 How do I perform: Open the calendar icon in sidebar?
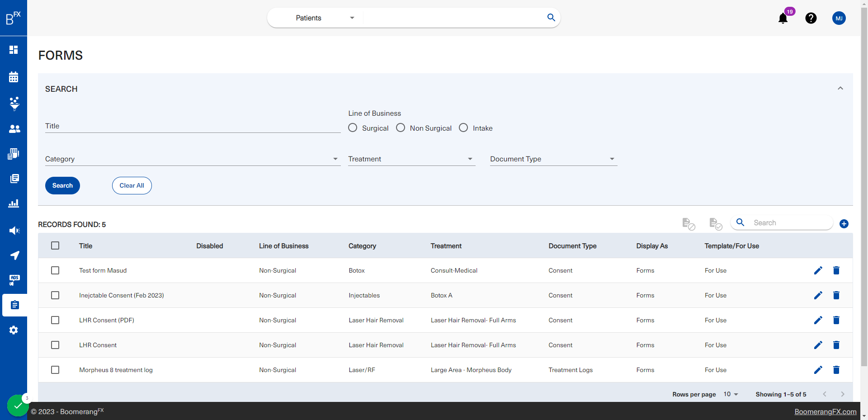(14, 77)
